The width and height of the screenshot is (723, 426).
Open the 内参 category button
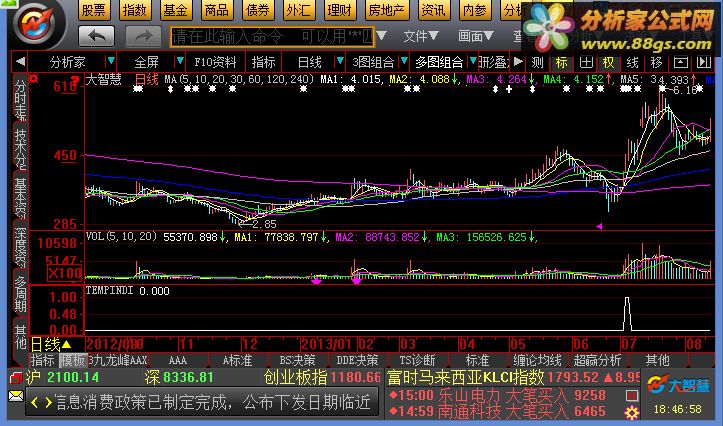475,10
